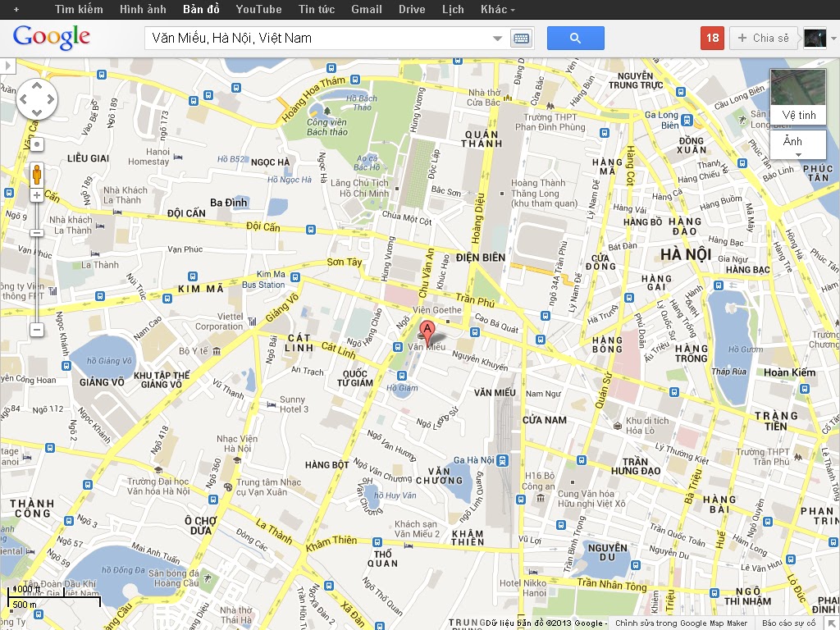Click Công viên Bách thảo park icon
Viewport: 840px width, 630px height.
[326, 111]
